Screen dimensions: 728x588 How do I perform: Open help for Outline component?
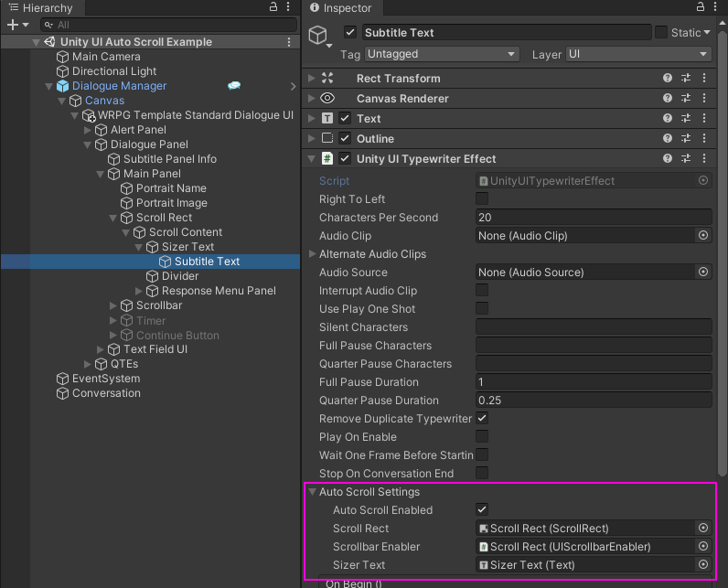(x=667, y=138)
